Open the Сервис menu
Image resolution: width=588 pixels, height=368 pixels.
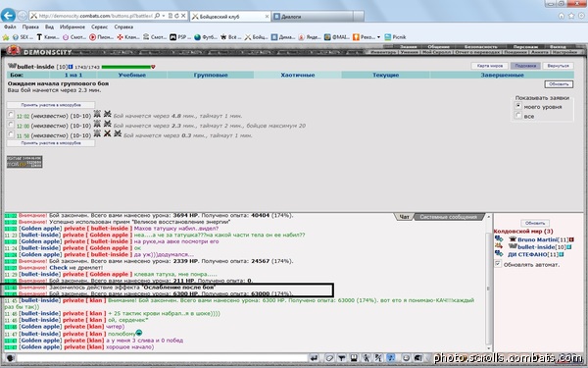click(99, 27)
